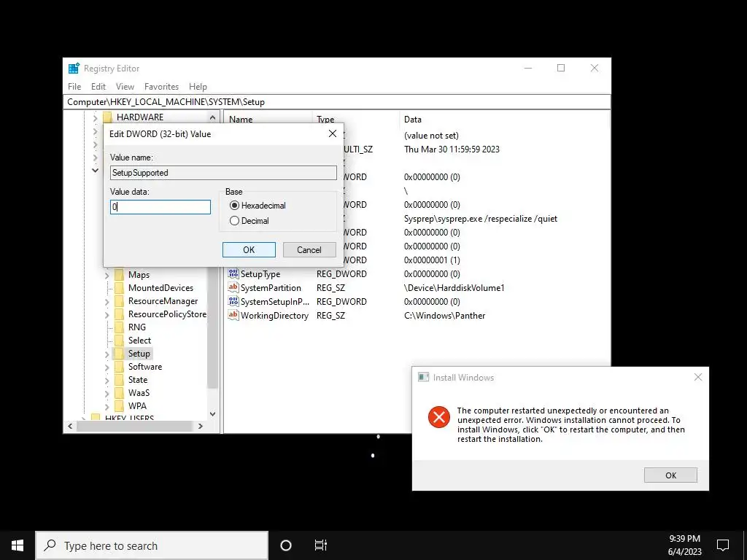This screenshot has width=747, height=560.
Task: Select the WaaS folder icon
Action: [x=119, y=393]
